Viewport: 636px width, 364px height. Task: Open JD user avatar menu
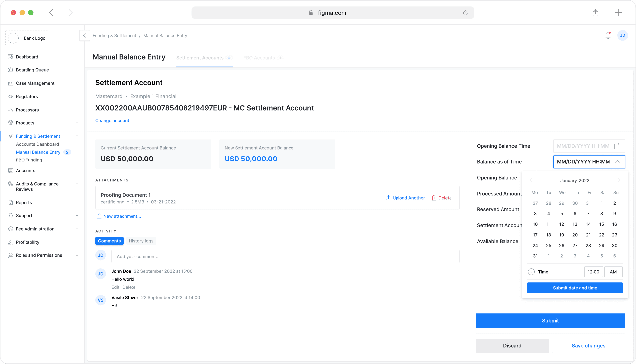coord(623,35)
